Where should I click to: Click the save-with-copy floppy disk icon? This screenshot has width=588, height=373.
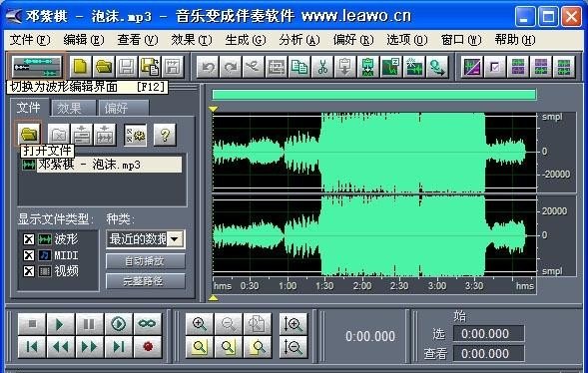(150, 67)
